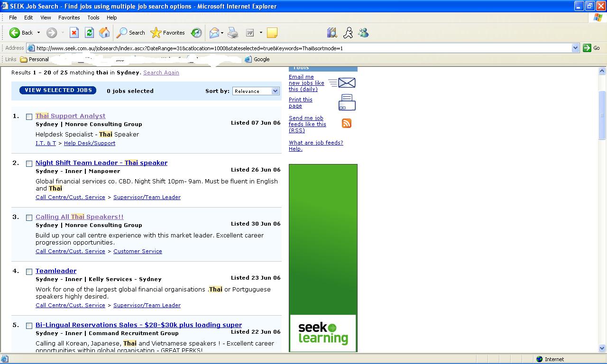Check the Teamleader job checkbox
Image resolution: width=607 pixels, height=364 pixels.
pos(29,272)
